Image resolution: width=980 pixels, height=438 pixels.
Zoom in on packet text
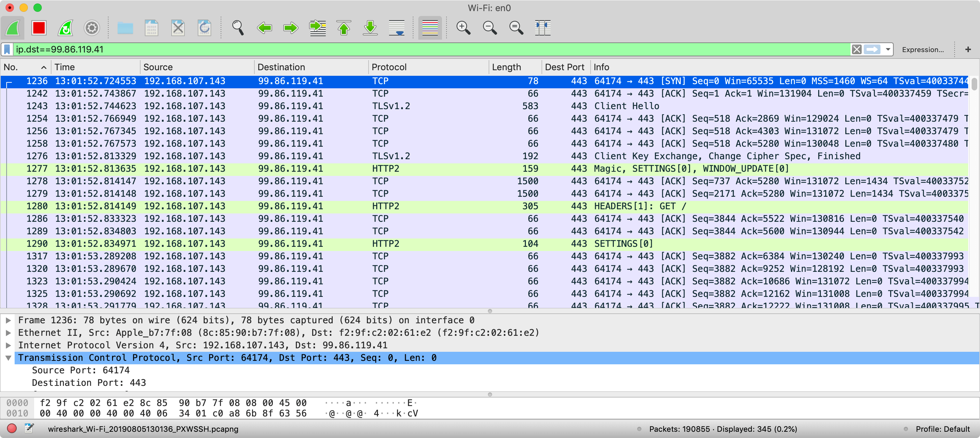(463, 28)
